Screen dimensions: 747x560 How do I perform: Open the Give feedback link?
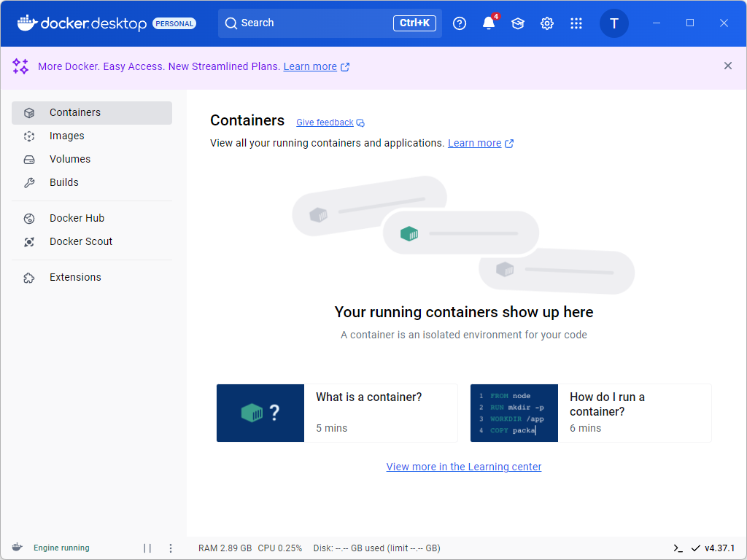coord(325,122)
